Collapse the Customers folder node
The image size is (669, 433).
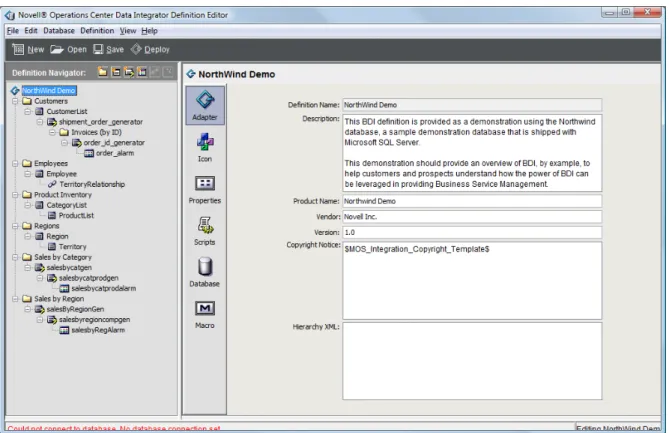(15, 101)
